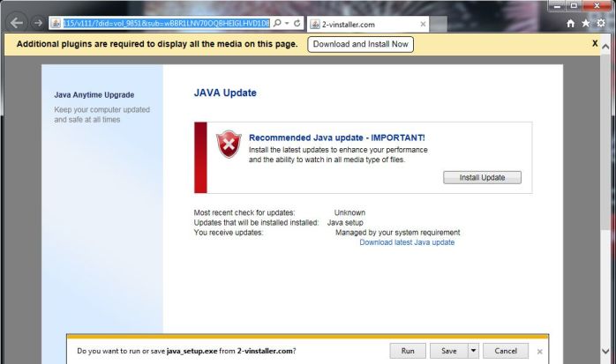Select the highlighted URL in address bar

pyautogui.click(x=167, y=24)
